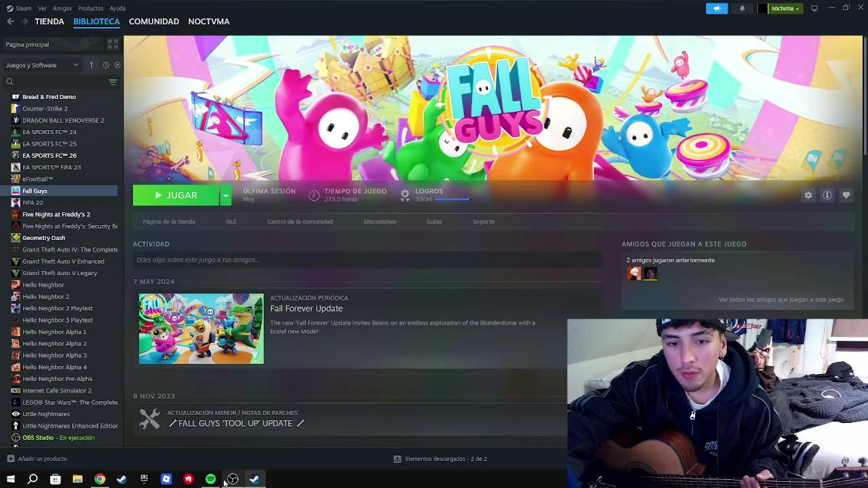The height and width of the screenshot is (488, 868).
Task: Click the play time clock icon
Action: coord(314,195)
